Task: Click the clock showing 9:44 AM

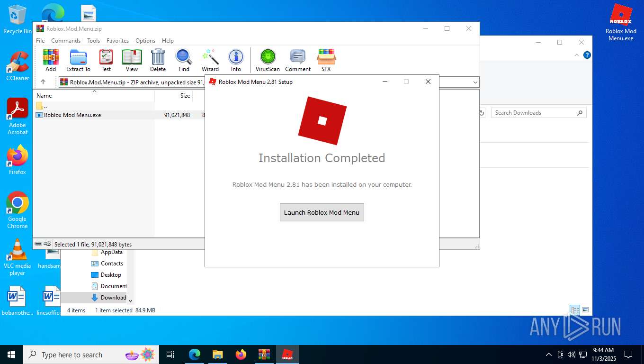Action: click(x=603, y=355)
